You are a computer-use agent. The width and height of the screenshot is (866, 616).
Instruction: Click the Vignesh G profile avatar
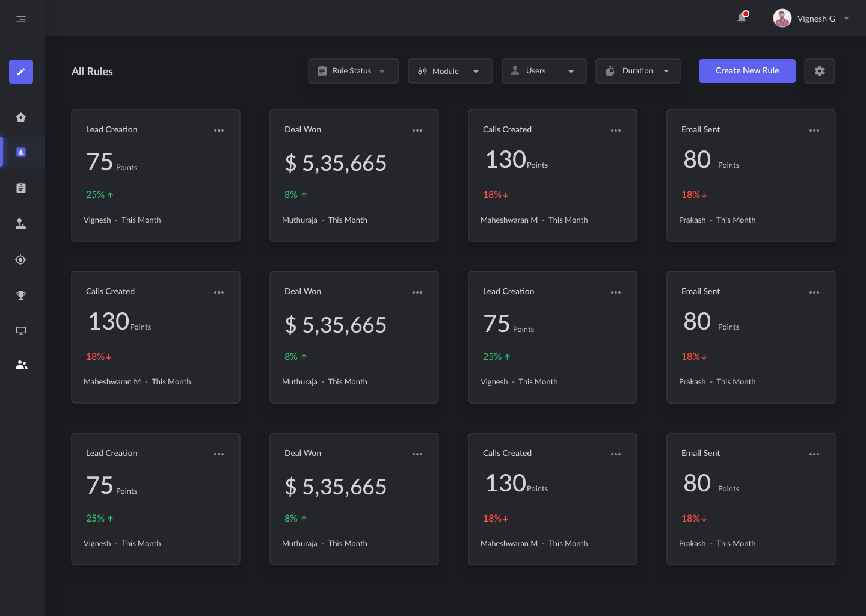(782, 19)
